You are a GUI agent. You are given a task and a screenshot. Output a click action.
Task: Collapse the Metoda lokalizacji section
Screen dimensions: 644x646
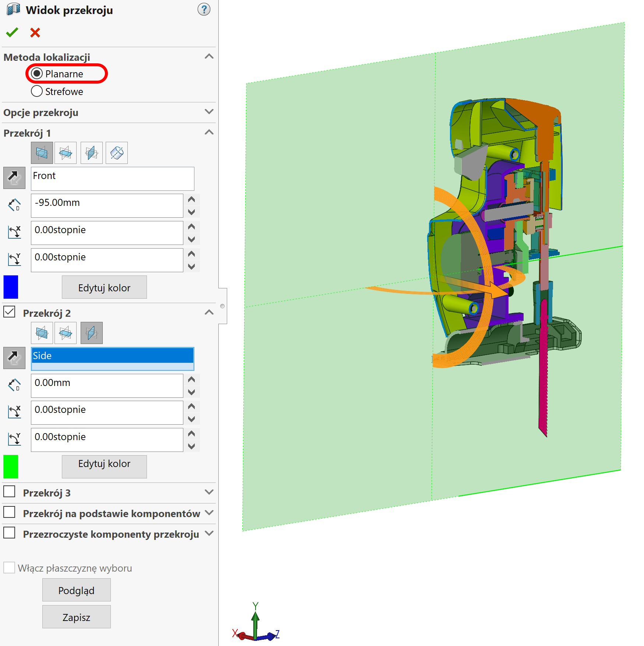tap(209, 56)
